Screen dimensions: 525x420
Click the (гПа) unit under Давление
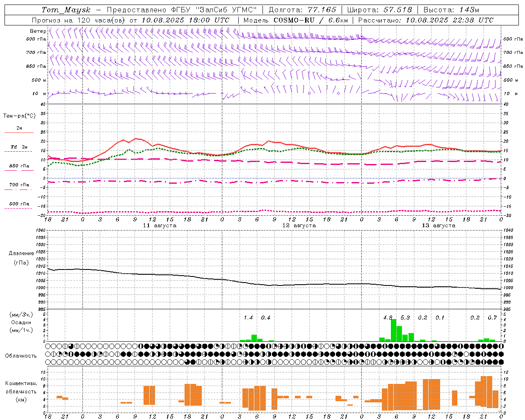point(21,263)
